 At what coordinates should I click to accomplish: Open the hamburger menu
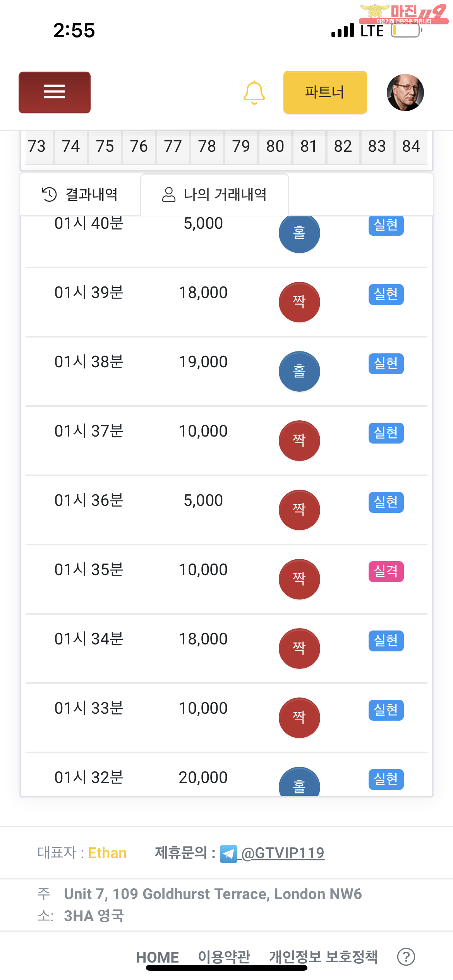pyautogui.click(x=55, y=92)
